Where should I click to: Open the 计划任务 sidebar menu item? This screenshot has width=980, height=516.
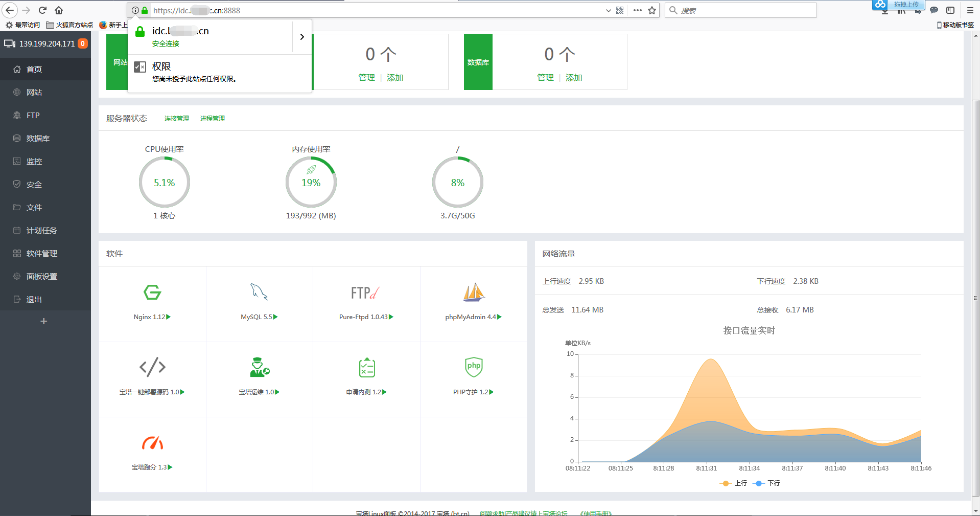pos(45,230)
